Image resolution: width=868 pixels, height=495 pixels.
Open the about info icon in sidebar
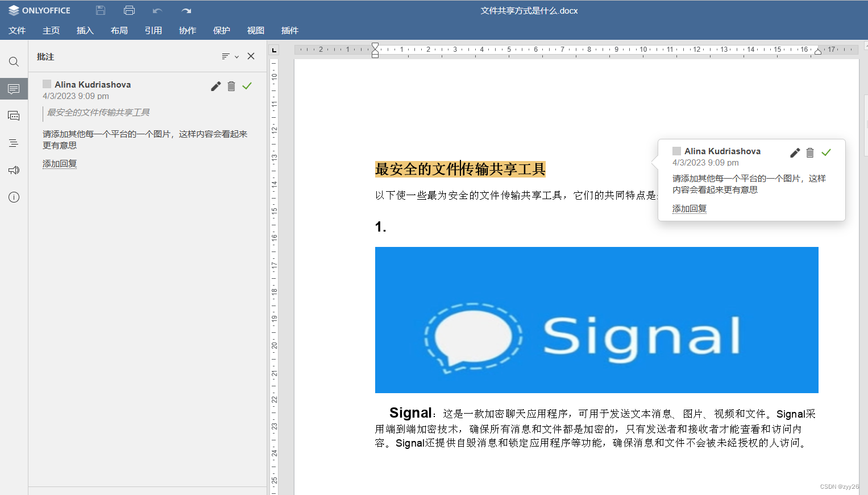[x=14, y=197]
